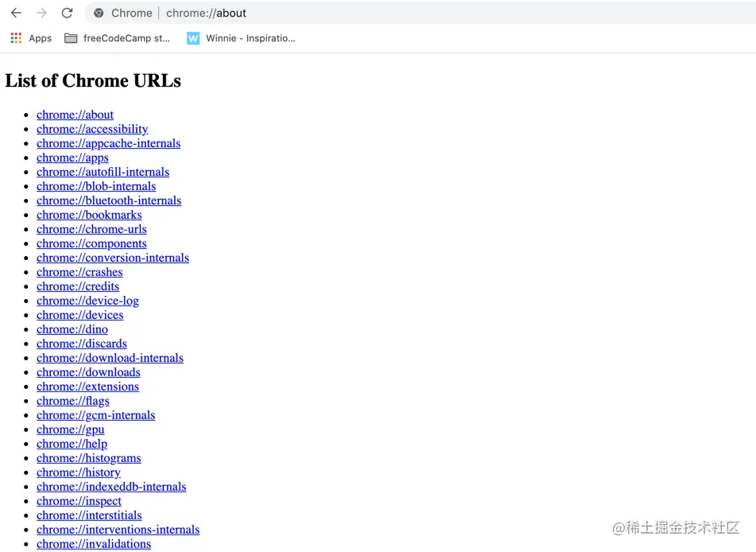
Task: Focus the chrome://about address bar
Action: pos(420,13)
